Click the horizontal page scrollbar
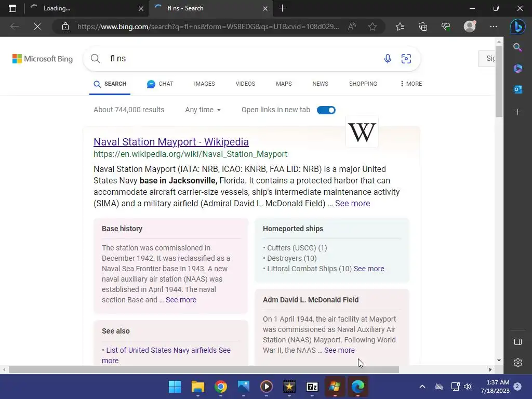 pos(204,369)
